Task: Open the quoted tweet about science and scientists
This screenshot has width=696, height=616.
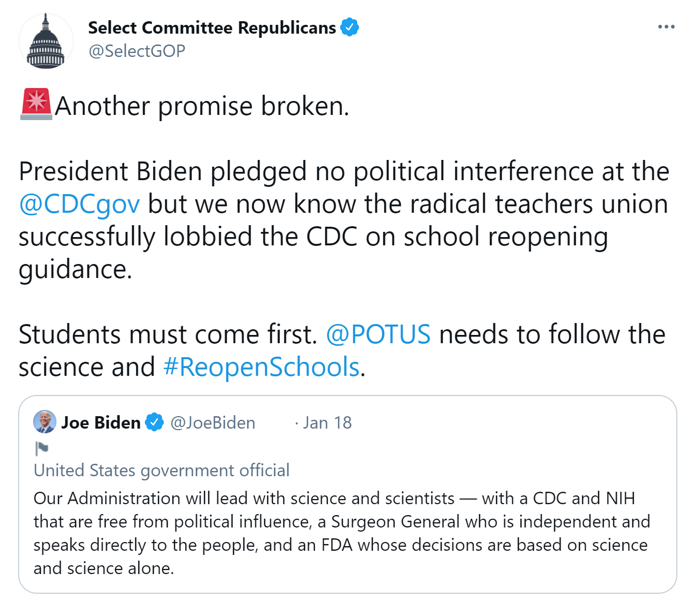Action: [342, 533]
